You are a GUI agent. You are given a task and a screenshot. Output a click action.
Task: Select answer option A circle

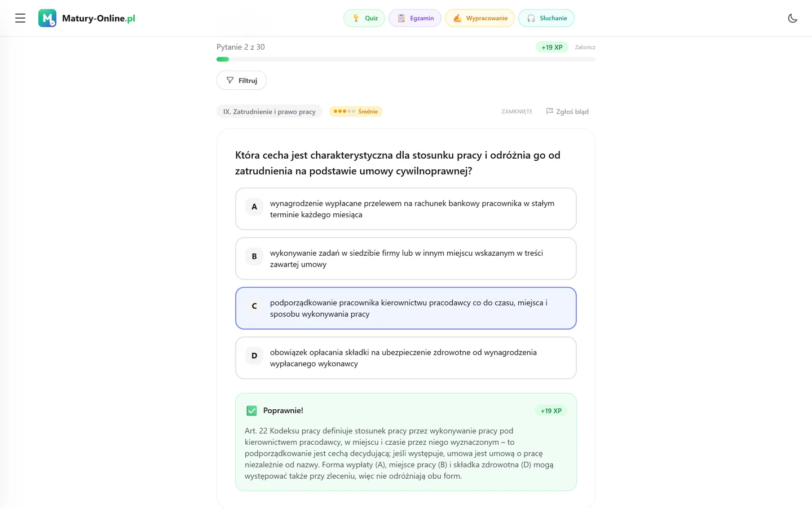pos(254,207)
